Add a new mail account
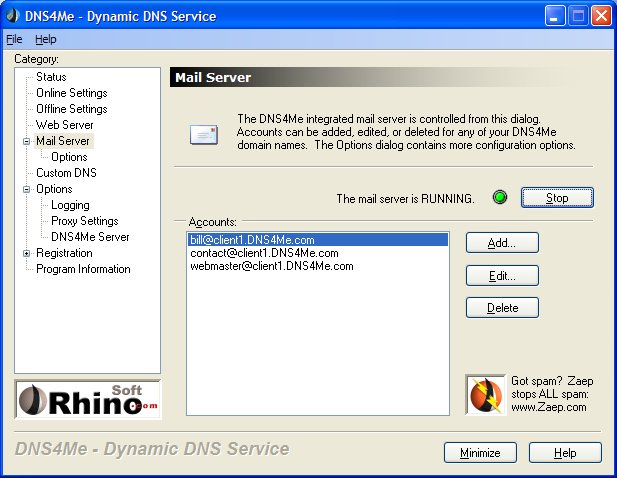This screenshot has width=617, height=478. pos(502,243)
